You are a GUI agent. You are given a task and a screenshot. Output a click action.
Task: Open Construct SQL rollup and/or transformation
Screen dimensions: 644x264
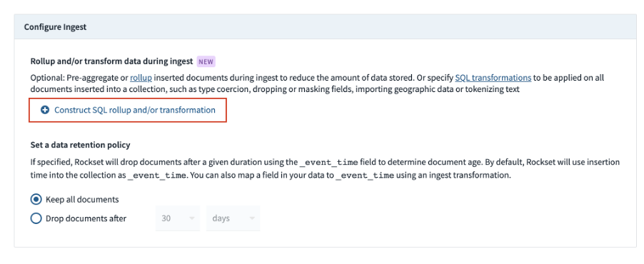(x=128, y=110)
